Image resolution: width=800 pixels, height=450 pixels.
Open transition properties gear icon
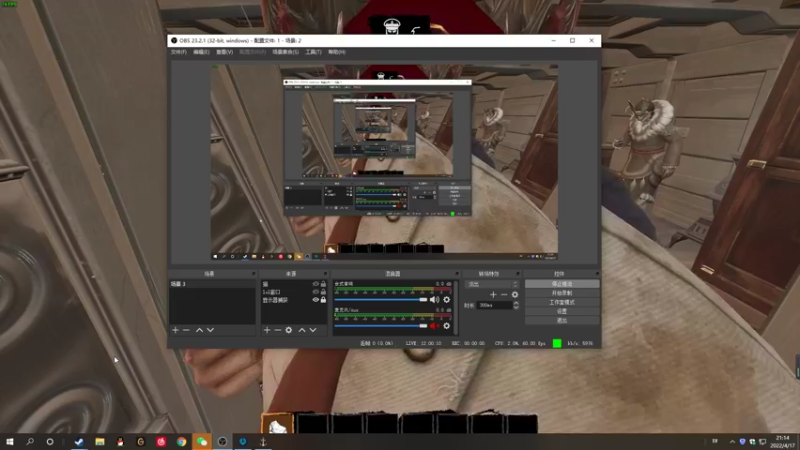[x=515, y=294]
